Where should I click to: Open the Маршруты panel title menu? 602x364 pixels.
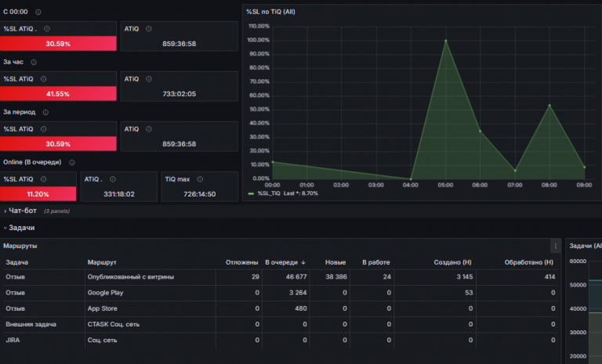pyautogui.click(x=20, y=246)
